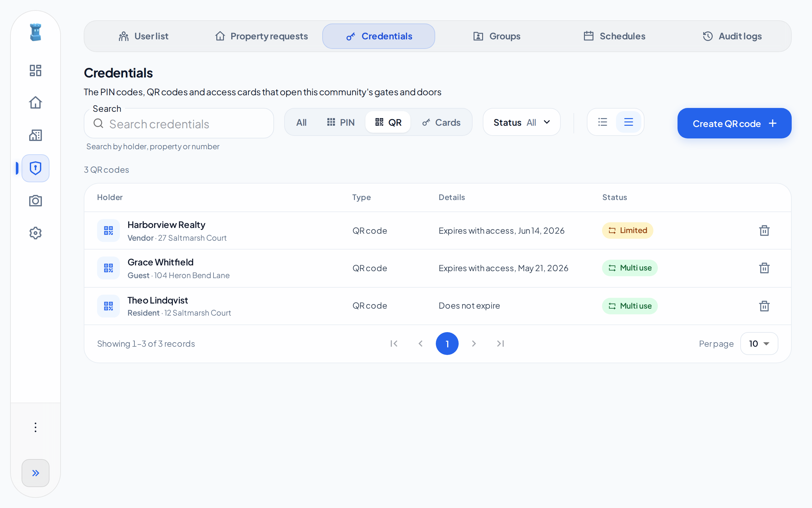Delete Theo Lindqvist QR code
The image size is (812, 508).
click(764, 306)
